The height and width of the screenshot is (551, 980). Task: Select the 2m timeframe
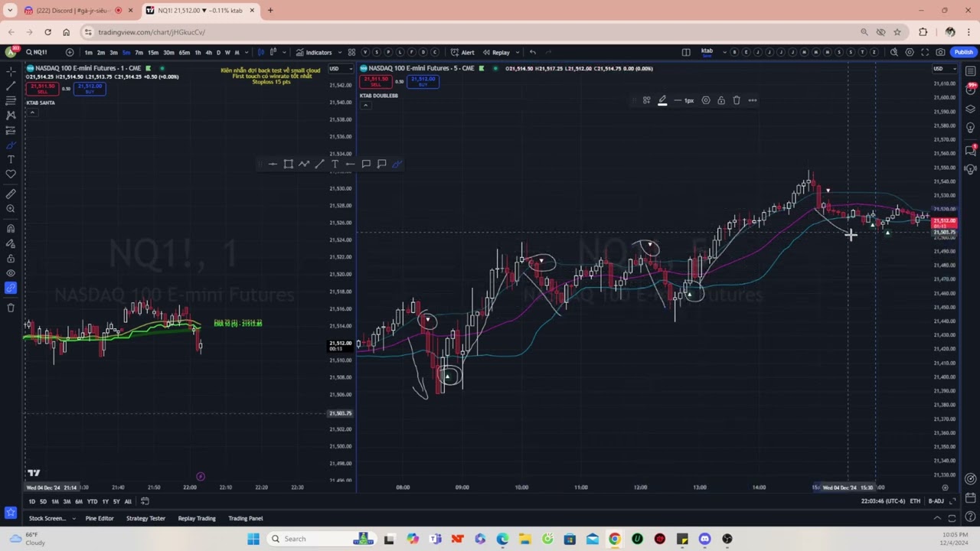[101, 53]
